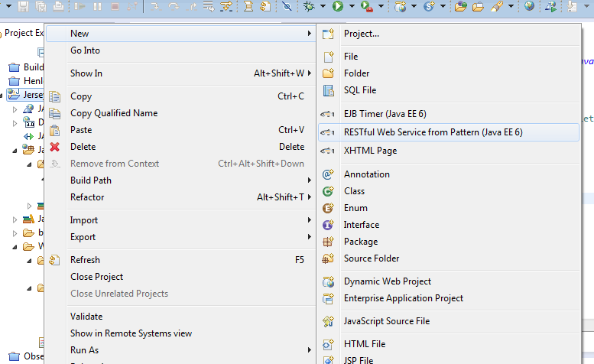Select RESTful Web Service from Pattern

(433, 132)
